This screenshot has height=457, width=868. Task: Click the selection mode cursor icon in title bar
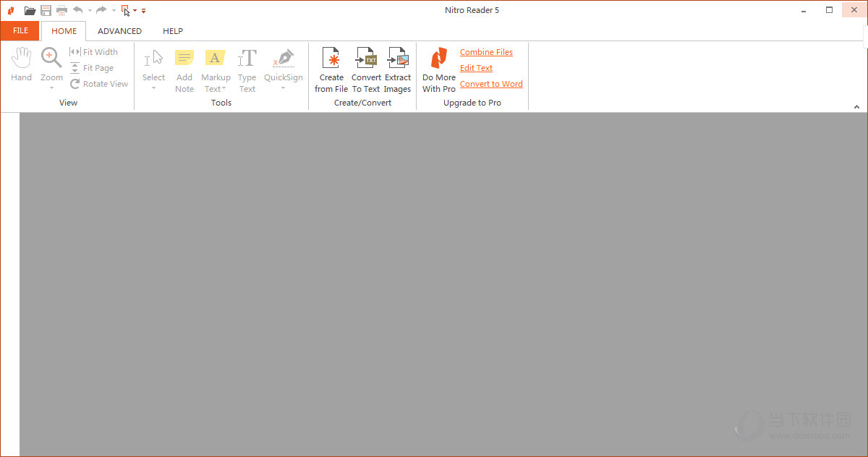(126, 10)
